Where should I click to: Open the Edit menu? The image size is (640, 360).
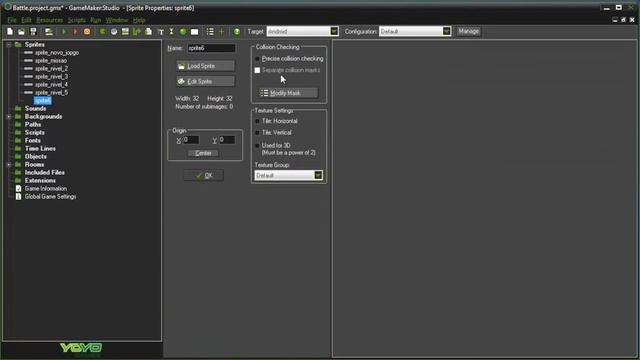(x=26, y=20)
